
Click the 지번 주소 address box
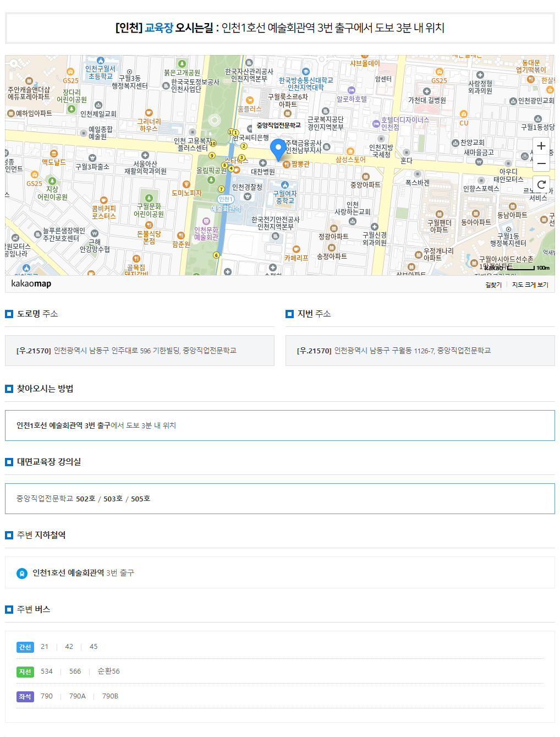pos(420,351)
